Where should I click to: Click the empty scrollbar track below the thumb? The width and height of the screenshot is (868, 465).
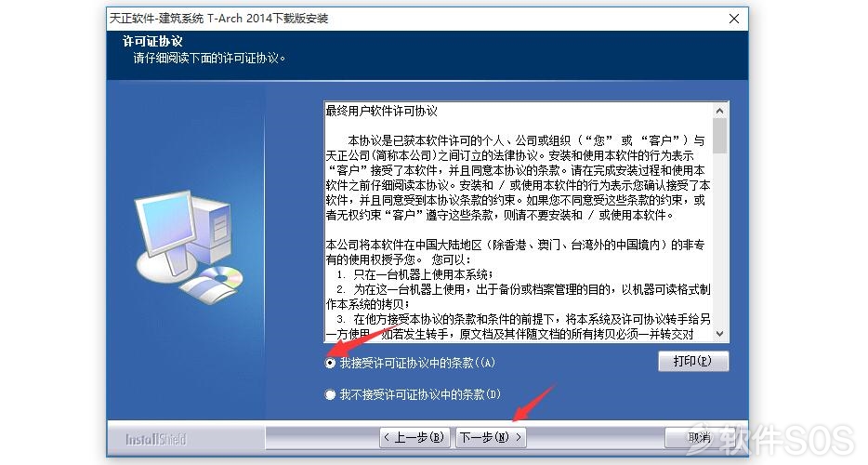click(x=719, y=239)
